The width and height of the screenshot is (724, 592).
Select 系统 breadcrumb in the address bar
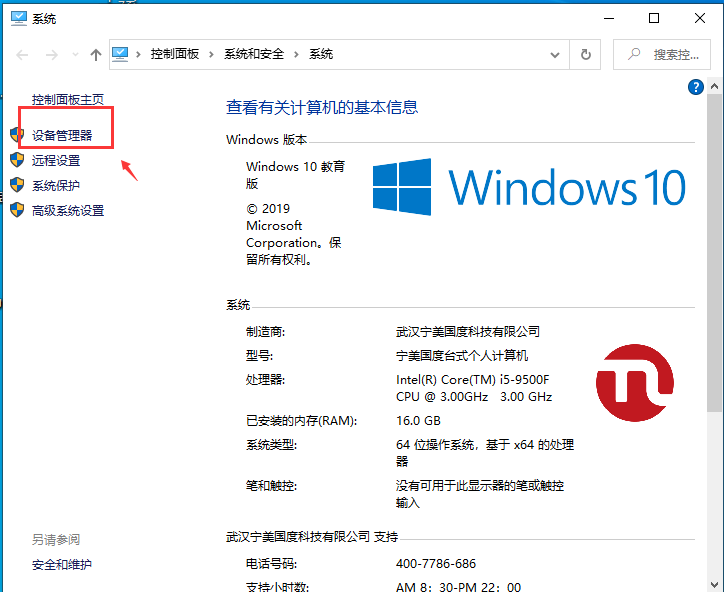[x=321, y=54]
